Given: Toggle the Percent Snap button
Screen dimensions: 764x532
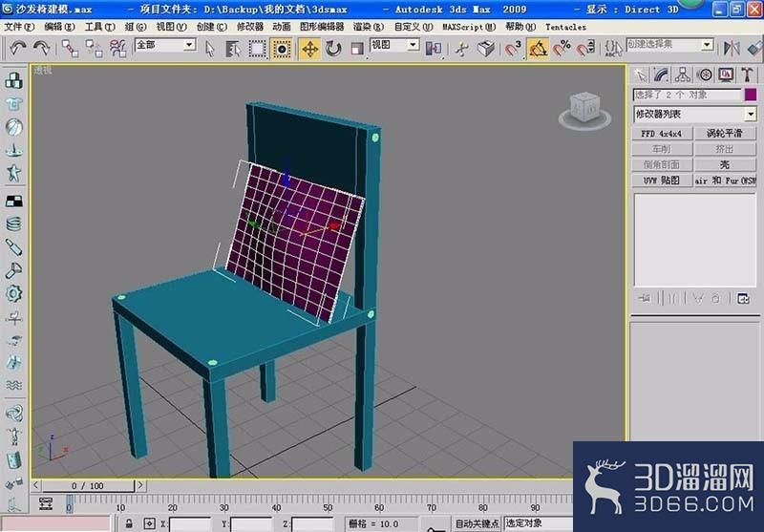Looking at the screenshot, I should click(x=562, y=49).
